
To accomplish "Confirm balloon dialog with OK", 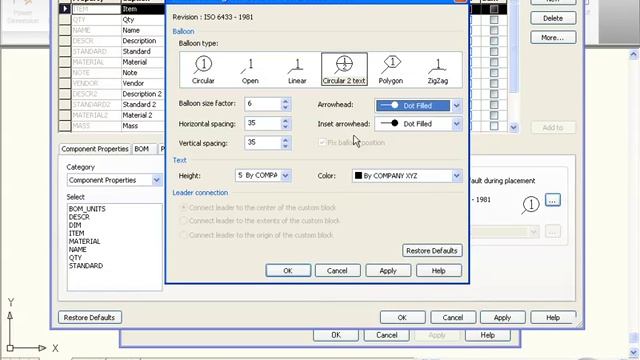I will click(x=288, y=271).
